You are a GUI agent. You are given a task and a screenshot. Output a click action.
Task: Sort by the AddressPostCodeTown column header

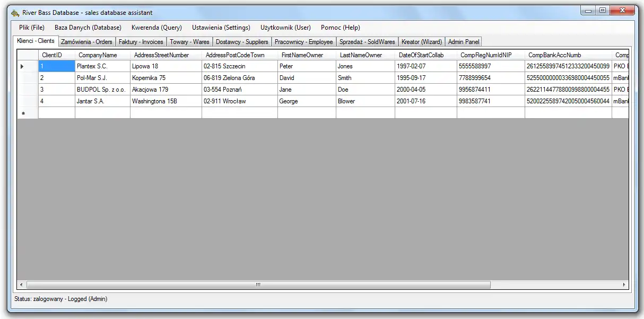click(240, 55)
